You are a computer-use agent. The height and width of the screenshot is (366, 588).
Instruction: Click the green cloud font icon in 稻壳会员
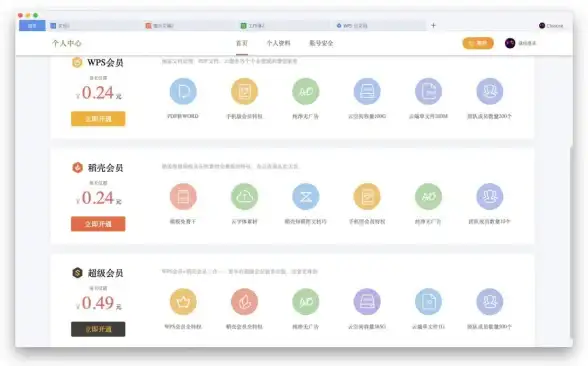(244, 196)
